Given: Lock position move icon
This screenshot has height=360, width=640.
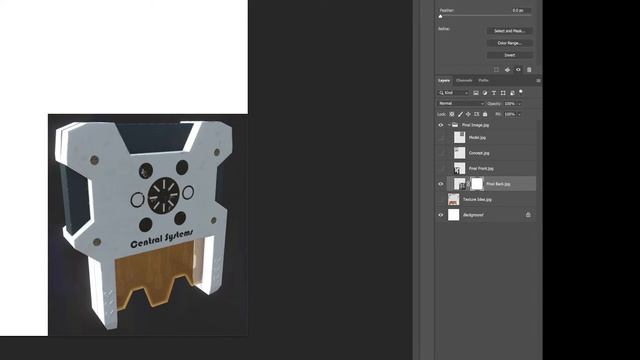Looking at the screenshot, I should 468,114.
